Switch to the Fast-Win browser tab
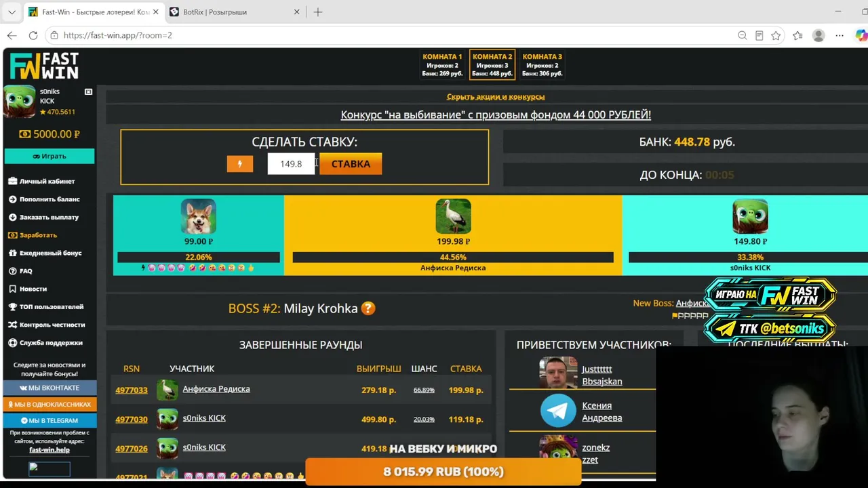The height and width of the screenshot is (488, 868). [x=94, y=12]
